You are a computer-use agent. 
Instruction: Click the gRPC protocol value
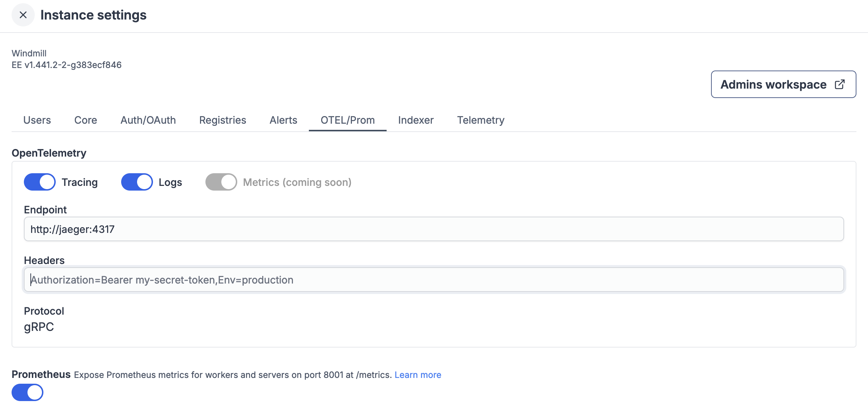click(39, 327)
